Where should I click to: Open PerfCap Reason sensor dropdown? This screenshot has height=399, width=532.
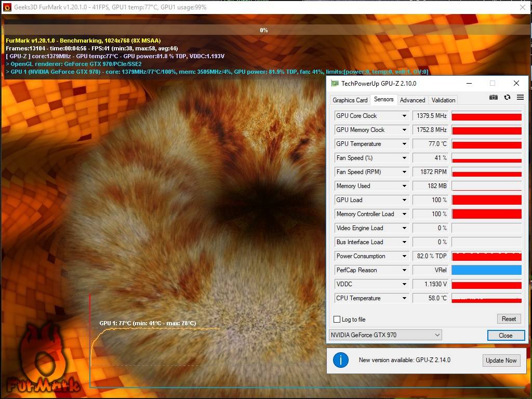404,270
